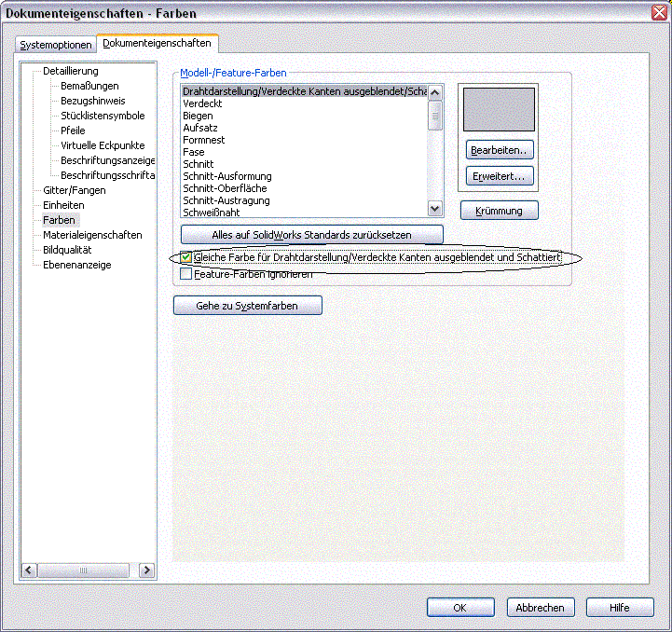672x632 pixels.
Task: Confirm with the OK button
Action: coord(460,608)
